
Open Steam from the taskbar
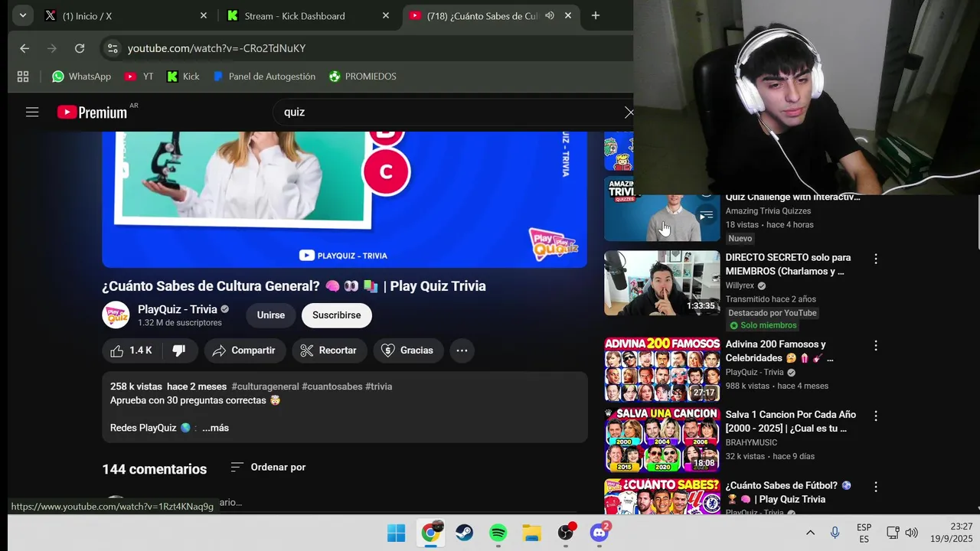coord(465,533)
